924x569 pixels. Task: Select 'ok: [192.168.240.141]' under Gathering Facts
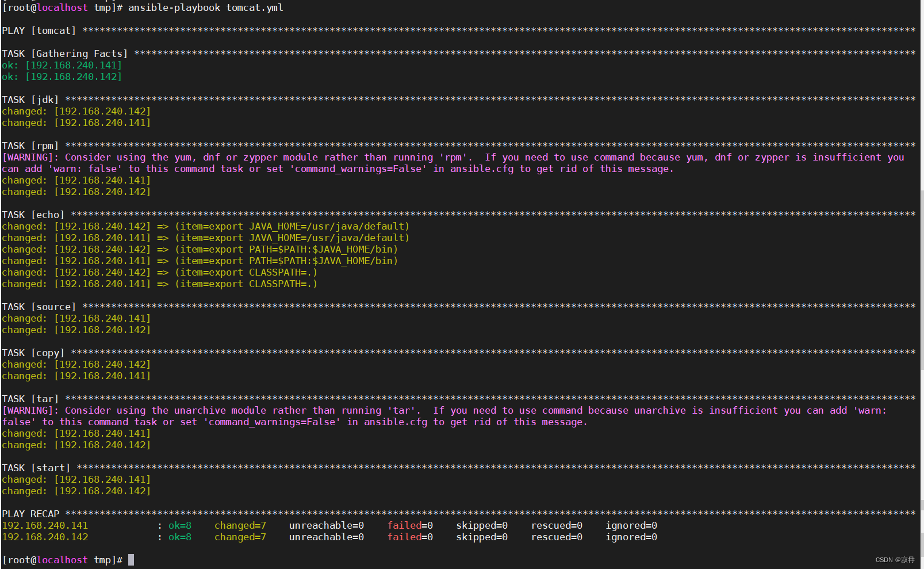62,66
